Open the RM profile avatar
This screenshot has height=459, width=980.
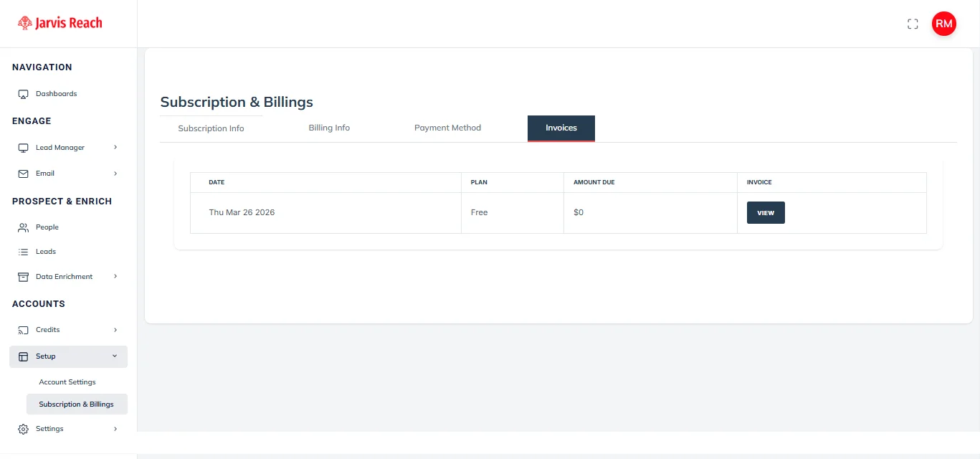943,23
